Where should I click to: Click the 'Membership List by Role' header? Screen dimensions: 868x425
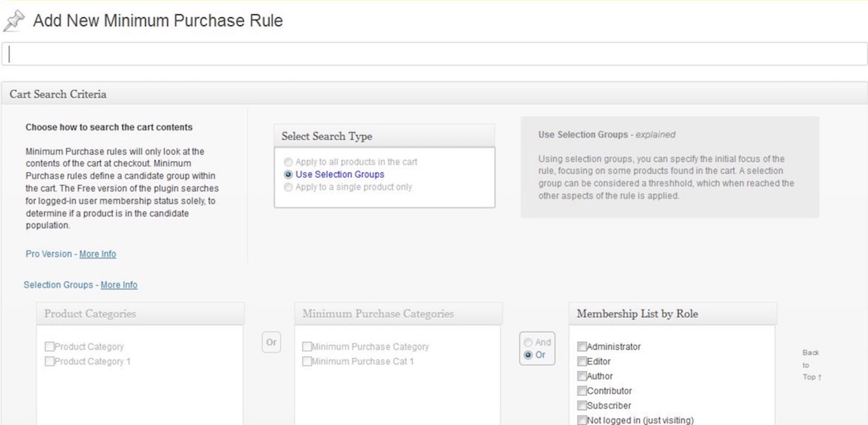pyautogui.click(x=672, y=314)
